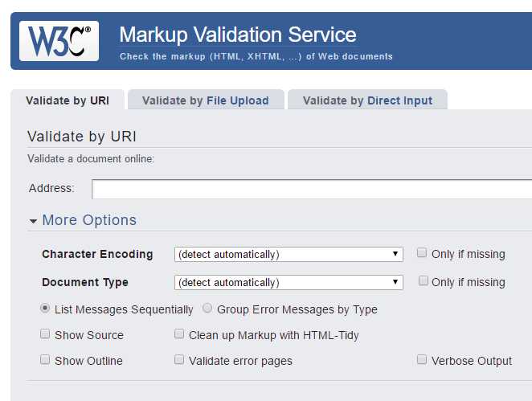Enable Only if missing for Character Encoding
Image resolution: width=532 pixels, height=401 pixels.
tap(422, 253)
